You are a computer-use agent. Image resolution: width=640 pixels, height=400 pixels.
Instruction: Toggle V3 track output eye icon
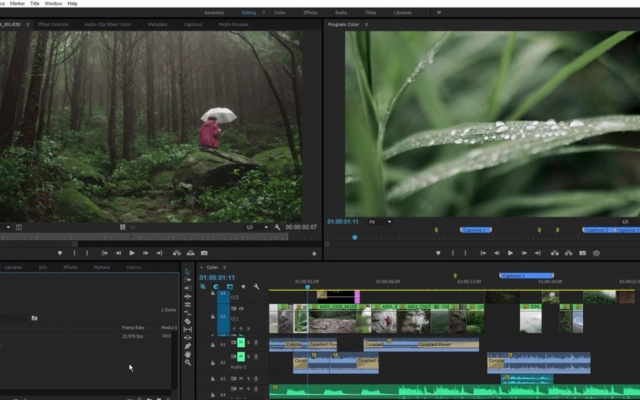coord(241,309)
